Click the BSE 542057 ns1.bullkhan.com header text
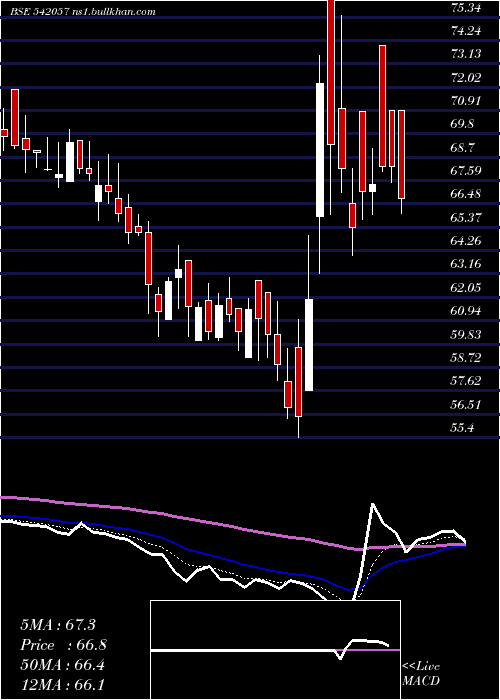Viewport: 500px width, 700px height. tap(83, 12)
